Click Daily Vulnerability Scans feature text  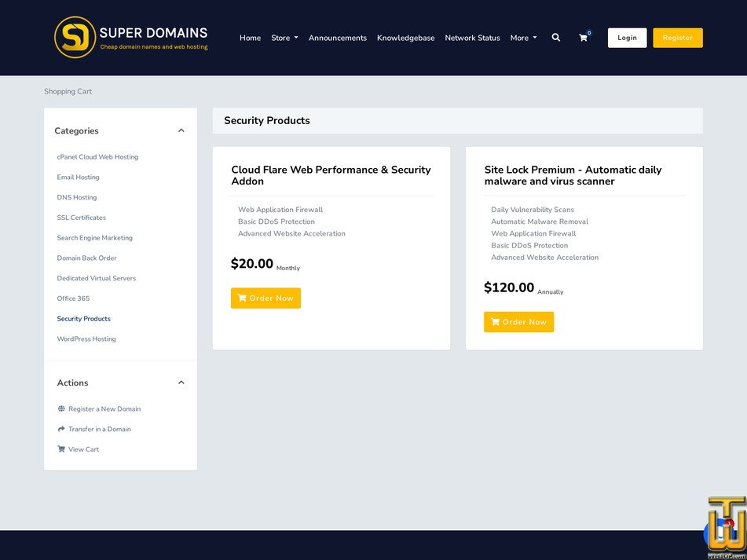(532, 210)
